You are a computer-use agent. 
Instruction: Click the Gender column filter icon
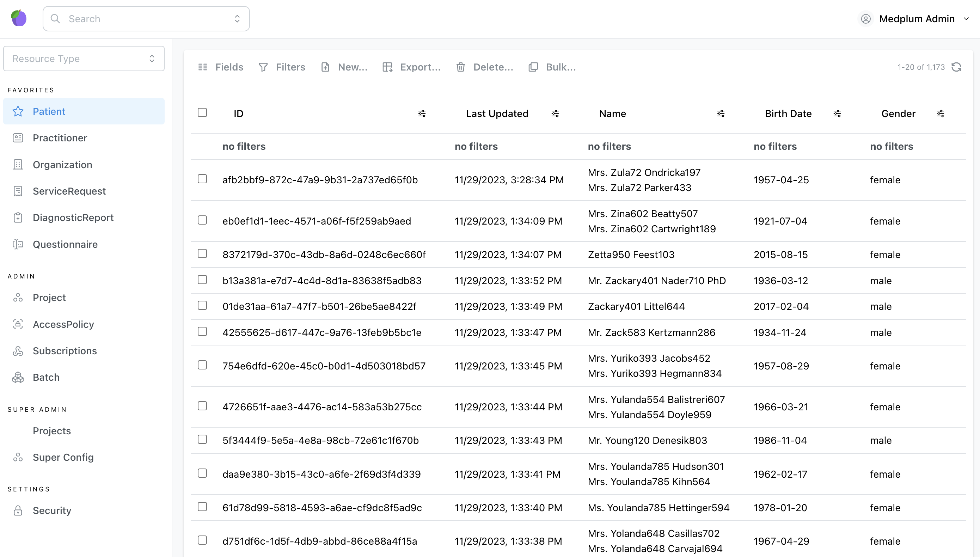pyautogui.click(x=940, y=113)
